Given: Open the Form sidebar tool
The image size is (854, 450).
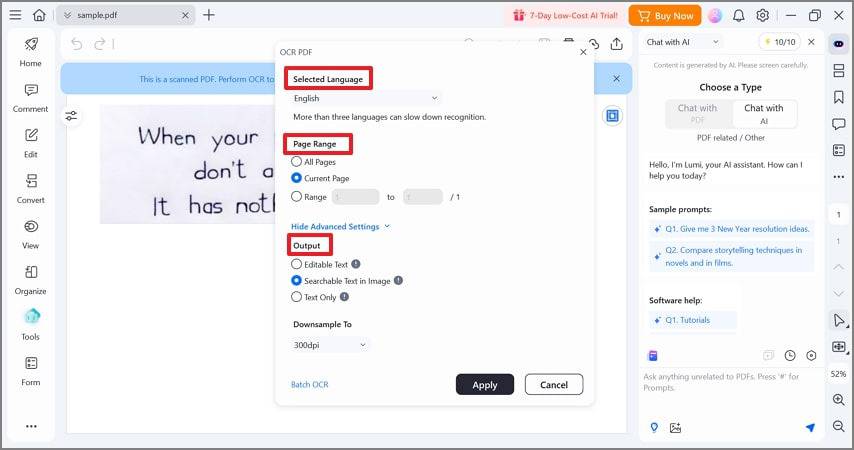Looking at the screenshot, I should coord(30,372).
